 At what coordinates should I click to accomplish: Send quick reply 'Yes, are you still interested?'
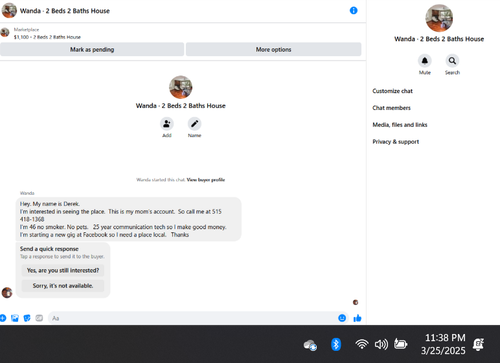point(63,270)
